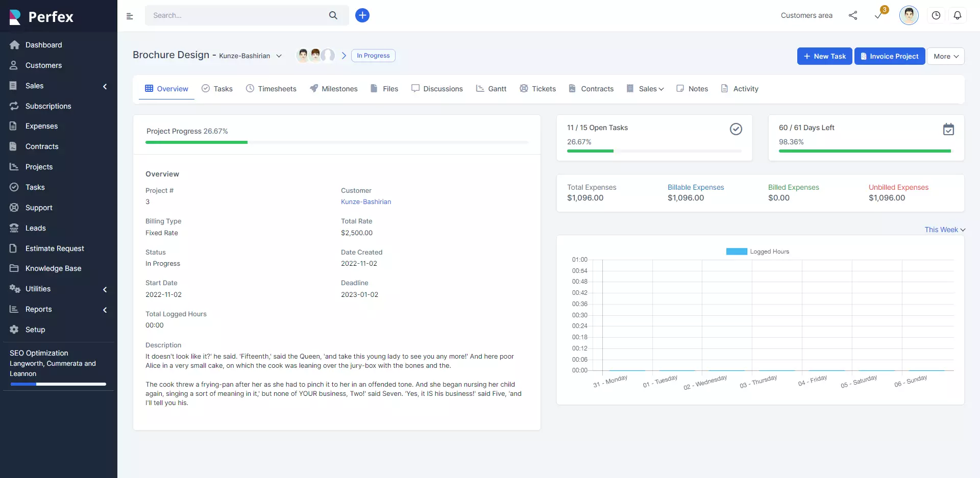Image resolution: width=980 pixels, height=478 pixels.
Task: Click the Unbilled Expenses label
Action: coord(898,187)
